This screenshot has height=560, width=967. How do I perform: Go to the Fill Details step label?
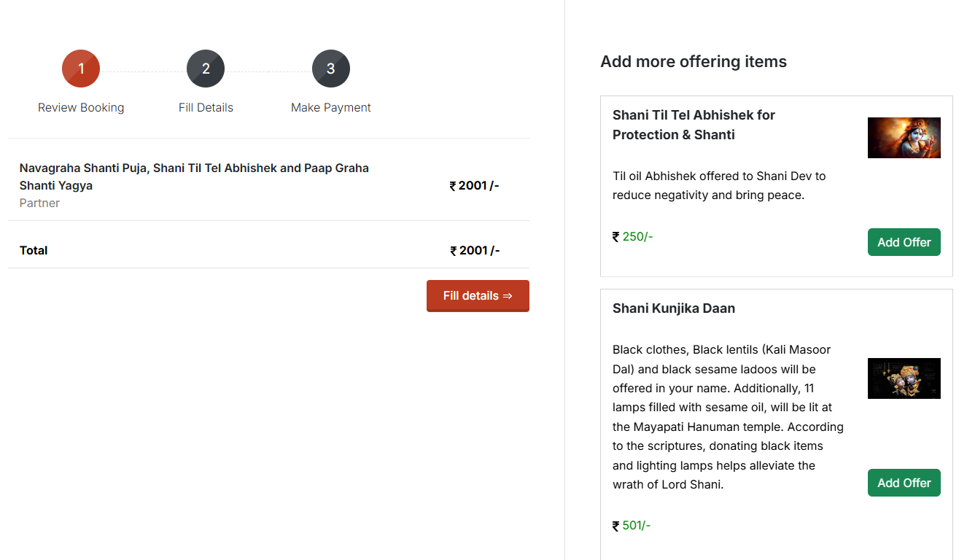(x=206, y=107)
